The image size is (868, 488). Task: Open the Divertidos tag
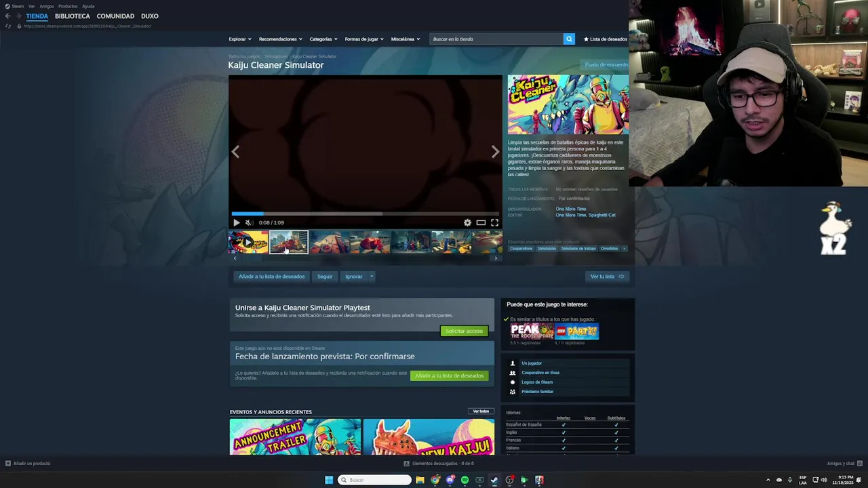[609, 249]
